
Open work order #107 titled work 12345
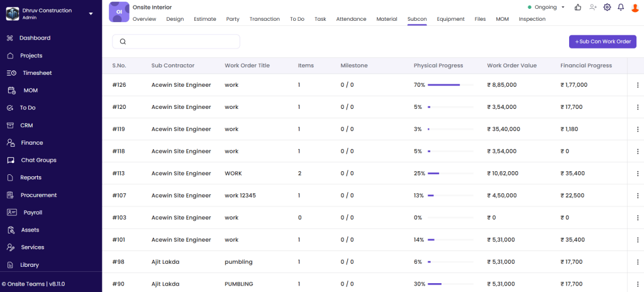click(240, 195)
